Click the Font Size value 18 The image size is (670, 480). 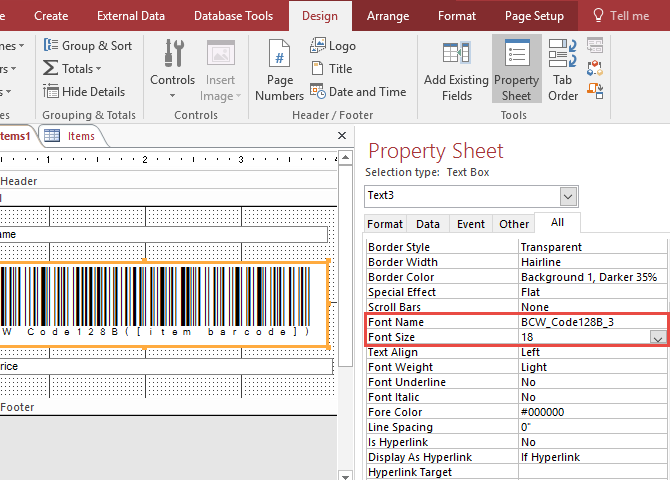[584, 337]
